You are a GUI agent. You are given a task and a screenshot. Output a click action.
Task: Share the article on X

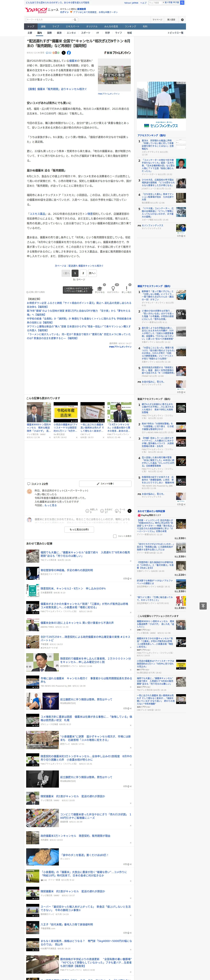coord(64,53)
